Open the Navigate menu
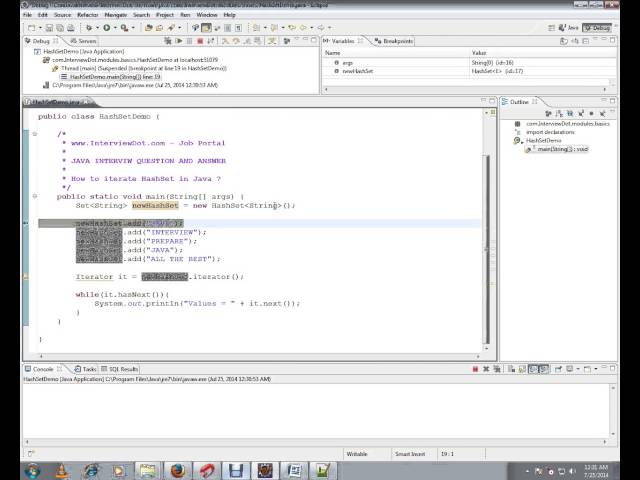640x480 pixels. (116, 15)
